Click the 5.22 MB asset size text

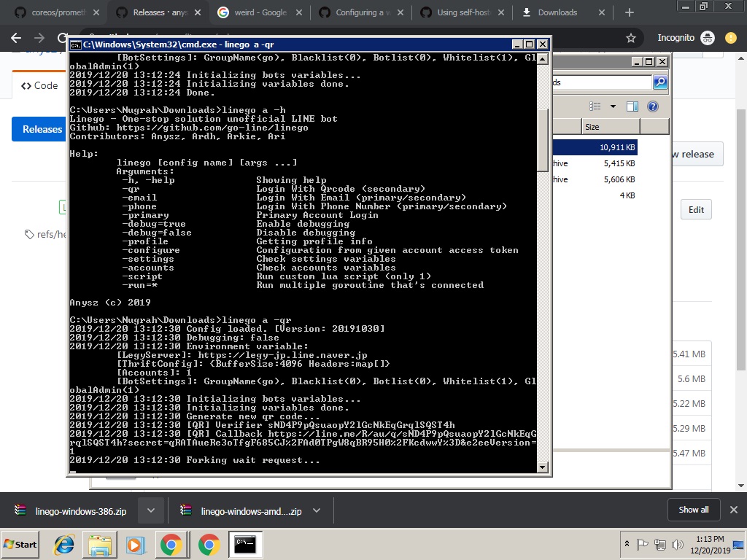click(689, 403)
